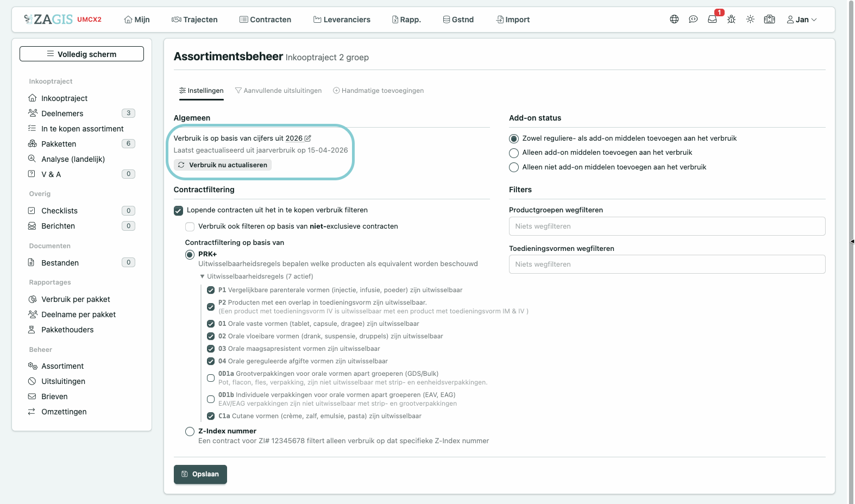This screenshot has height=504, width=855.
Task: Open the Jan user menu dropdown
Action: click(x=802, y=20)
